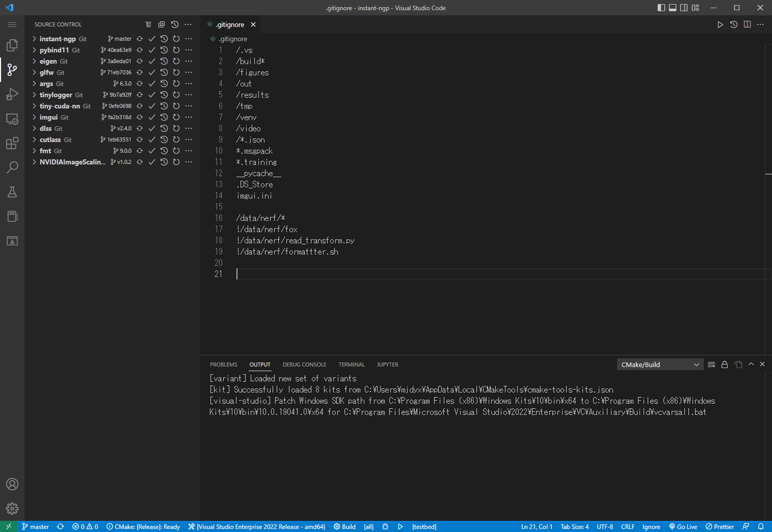
Task: Click the editor's vertical scrollbar
Action: [768, 174]
